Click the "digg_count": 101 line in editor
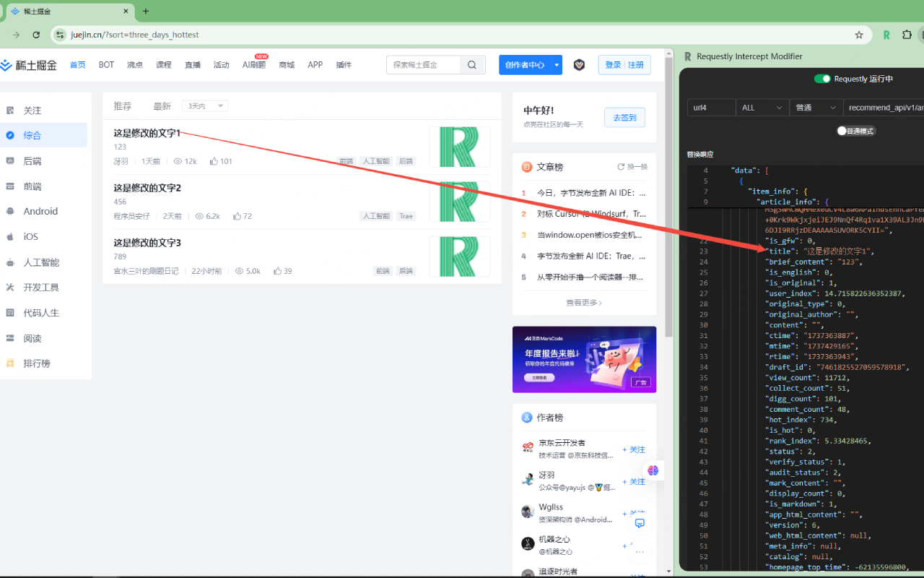924x578 pixels. pos(802,398)
